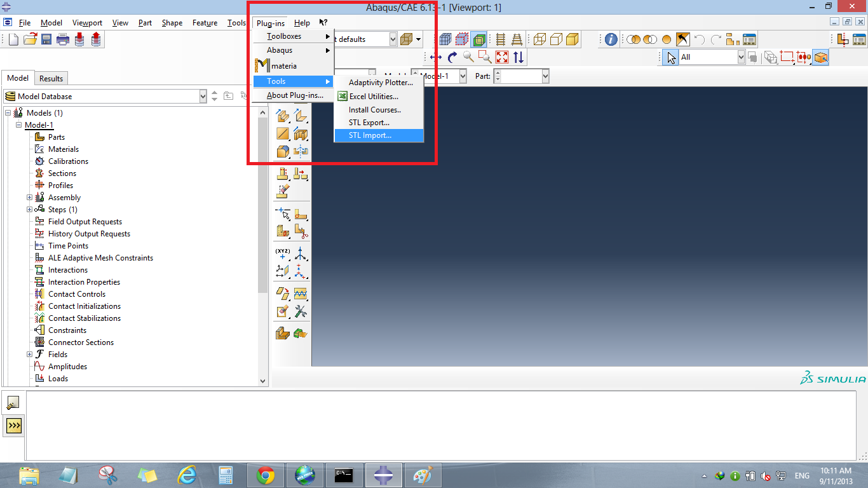The image size is (868, 488).
Task: Expand the Fields tree node
Action: point(29,355)
